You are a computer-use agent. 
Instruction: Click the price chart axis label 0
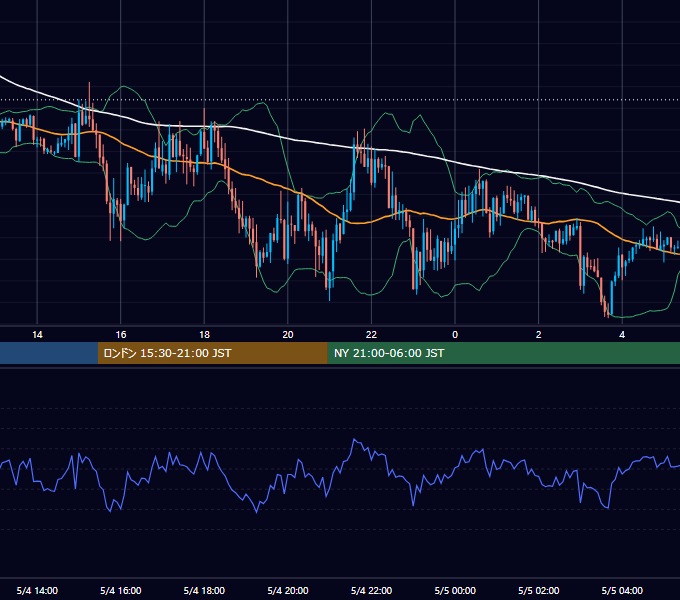[455, 335]
